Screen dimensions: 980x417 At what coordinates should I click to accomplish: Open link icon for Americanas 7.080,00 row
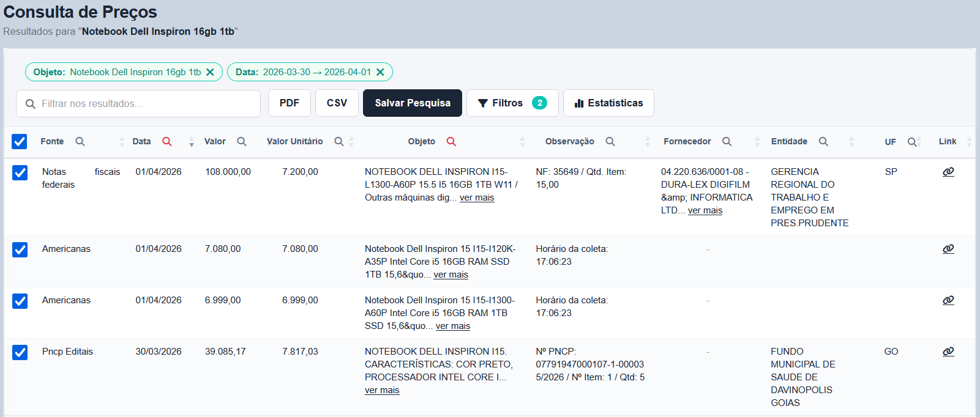click(x=948, y=249)
